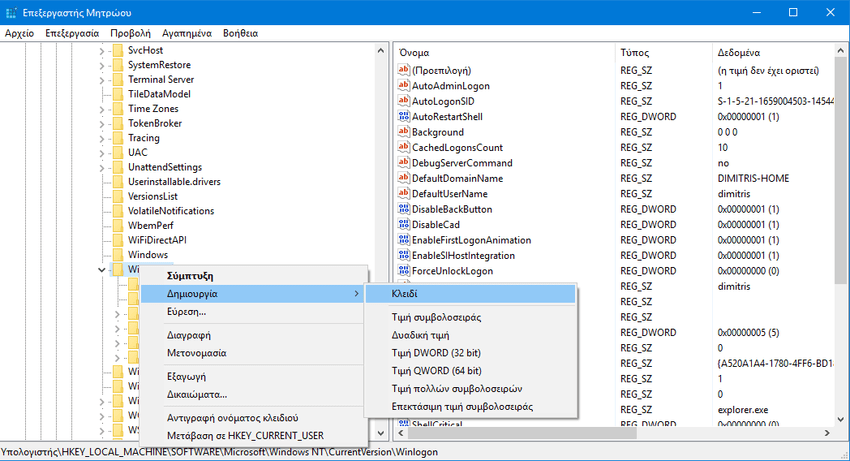The height and width of the screenshot is (461, 850).
Task: Click the AutoRestartShell DWORD value icon
Action: pyautogui.click(x=404, y=117)
